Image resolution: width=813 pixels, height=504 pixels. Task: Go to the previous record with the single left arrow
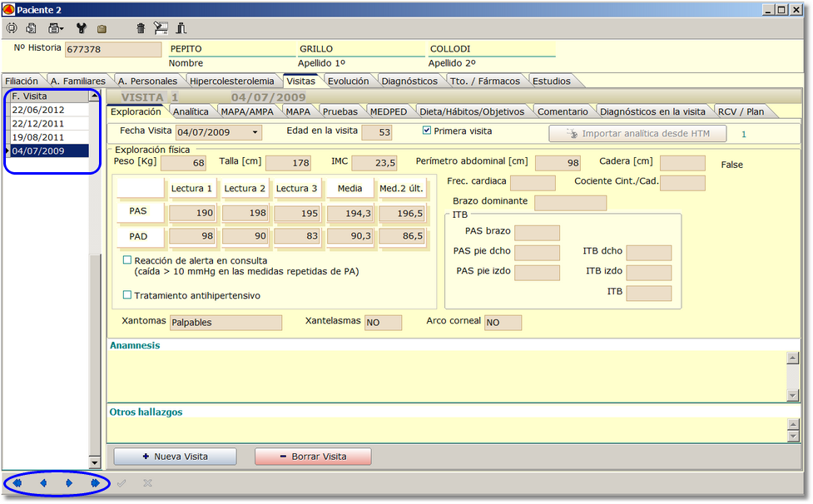tap(43, 483)
